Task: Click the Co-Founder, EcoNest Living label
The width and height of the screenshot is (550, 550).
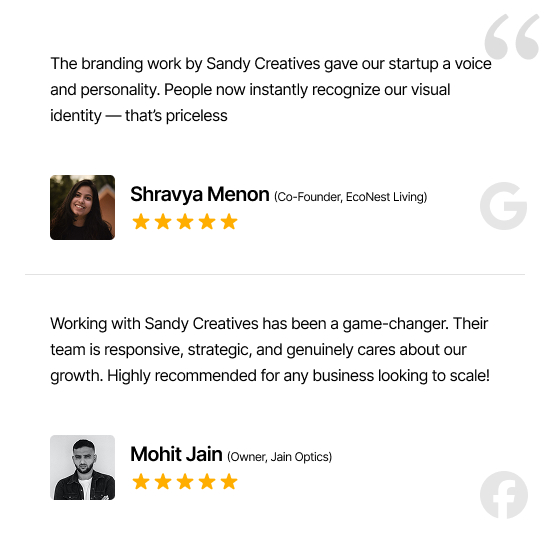Action: coord(350,197)
